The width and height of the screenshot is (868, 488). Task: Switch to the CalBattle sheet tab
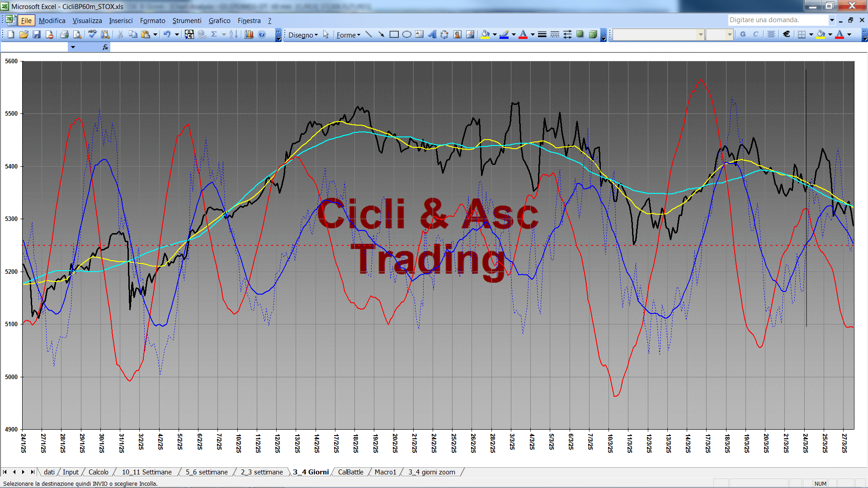[350, 472]
